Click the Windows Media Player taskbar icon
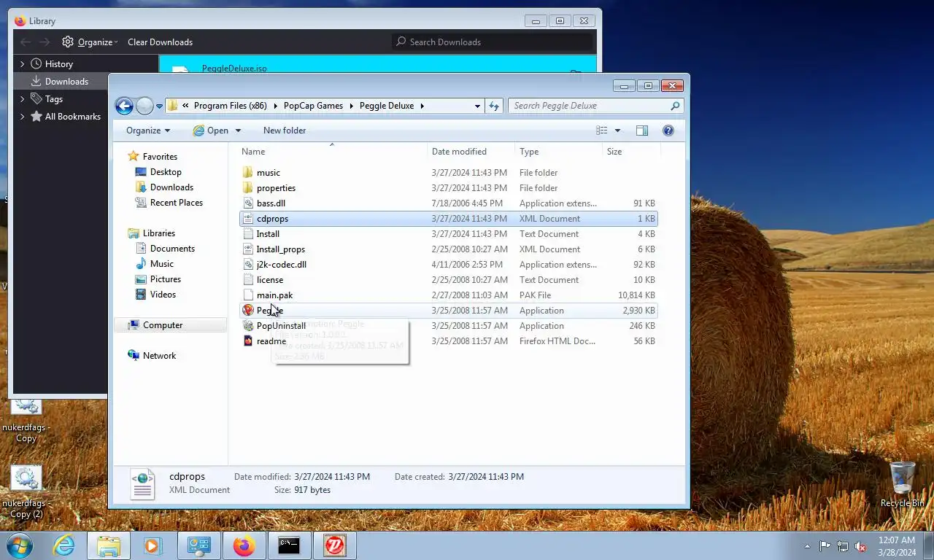 (x=153, y=545)
